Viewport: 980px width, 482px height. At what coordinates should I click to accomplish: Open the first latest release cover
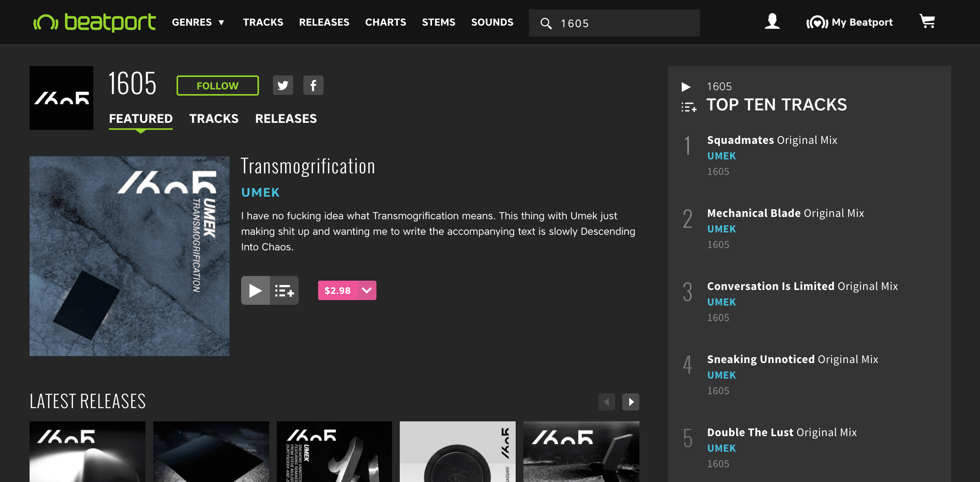[87, 452]
